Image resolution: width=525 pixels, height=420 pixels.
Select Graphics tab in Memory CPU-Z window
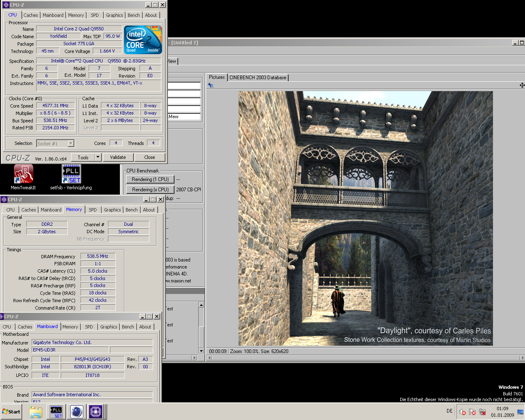112,210
